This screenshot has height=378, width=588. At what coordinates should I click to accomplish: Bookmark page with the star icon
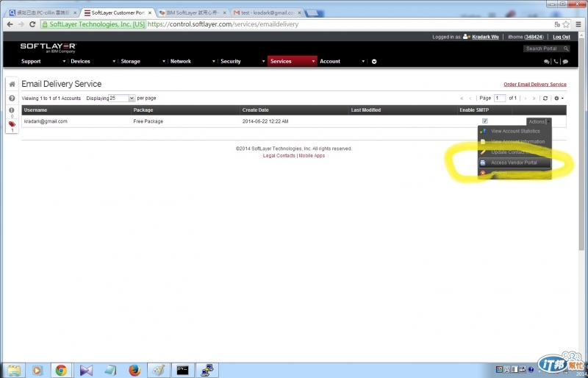(566, 24)
